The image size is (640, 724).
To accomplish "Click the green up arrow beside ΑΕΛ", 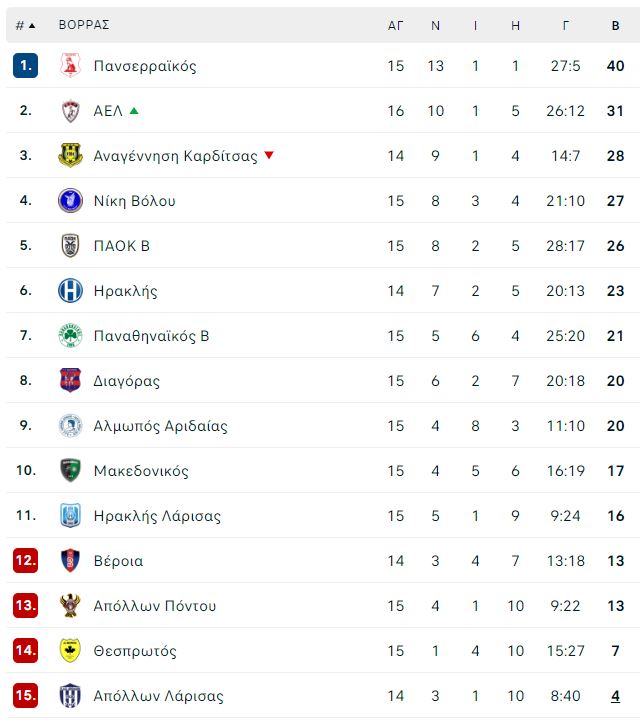I will [134, 111].
